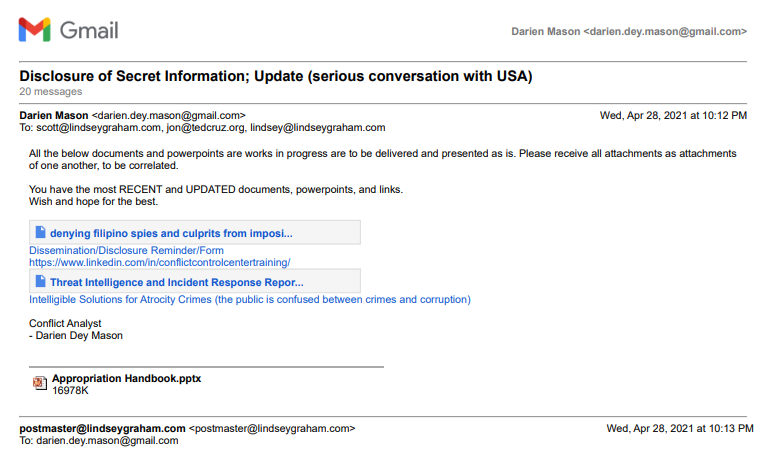Open Intelligible Solutions for Atrocity Crimes link
Image resolution: width=775 pixels, height=456 pixels.
[x=250, y=299]
